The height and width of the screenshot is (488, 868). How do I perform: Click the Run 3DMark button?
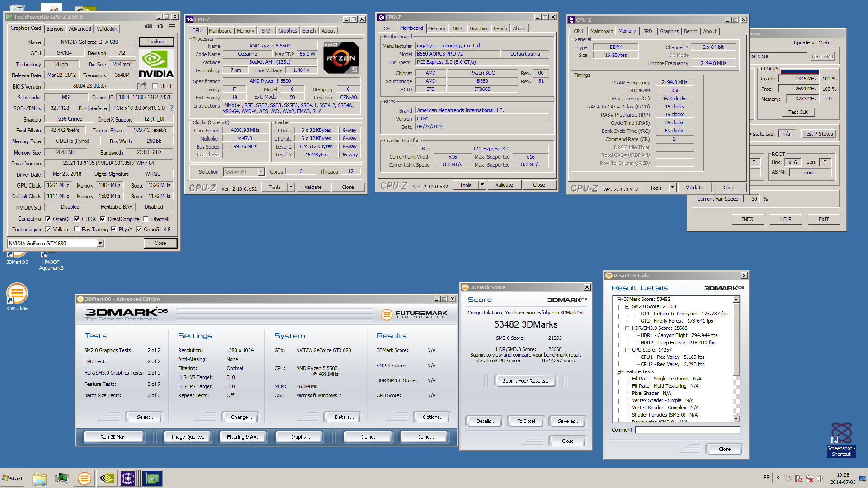113,437
